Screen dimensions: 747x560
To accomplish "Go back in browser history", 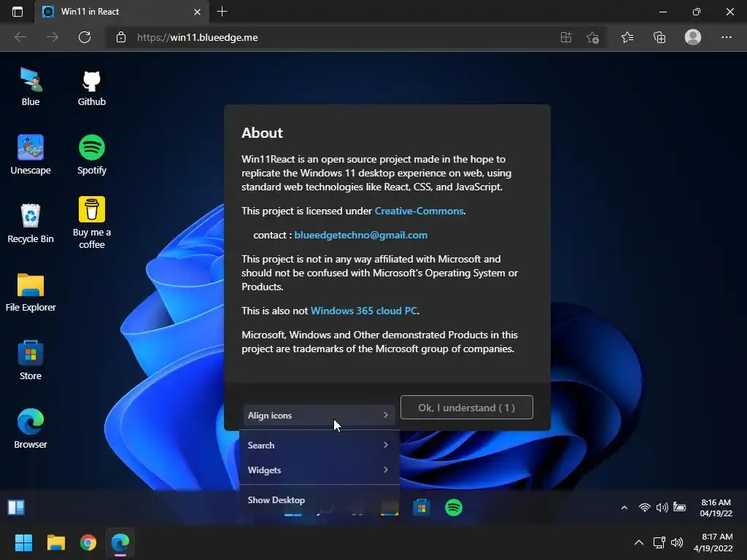I will coord(20,37).
